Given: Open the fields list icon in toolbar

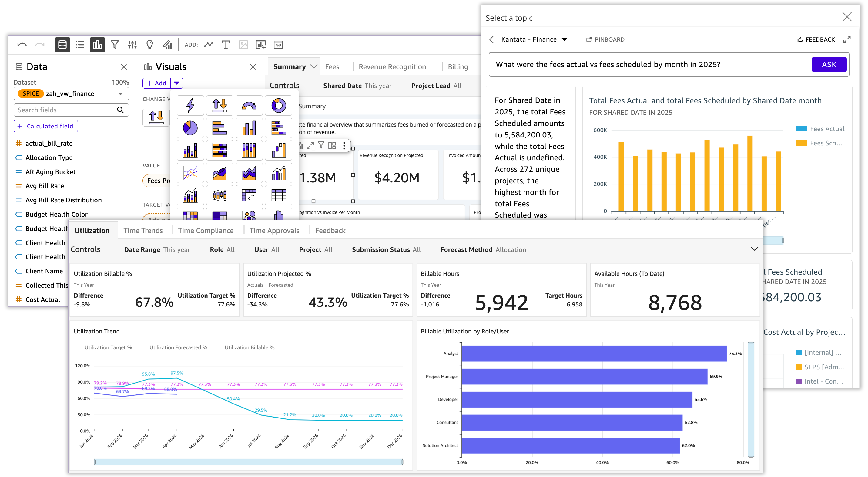Looking at the screenshot, I should point(80,45).
